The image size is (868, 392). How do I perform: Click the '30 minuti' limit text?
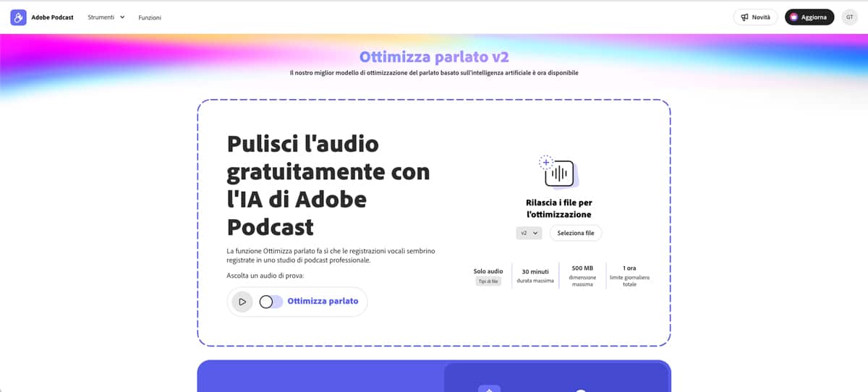tap(535, 271)
